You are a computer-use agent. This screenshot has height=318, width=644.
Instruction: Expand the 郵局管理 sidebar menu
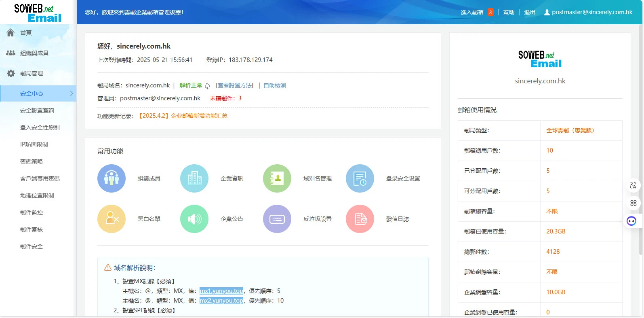point(32,73)
